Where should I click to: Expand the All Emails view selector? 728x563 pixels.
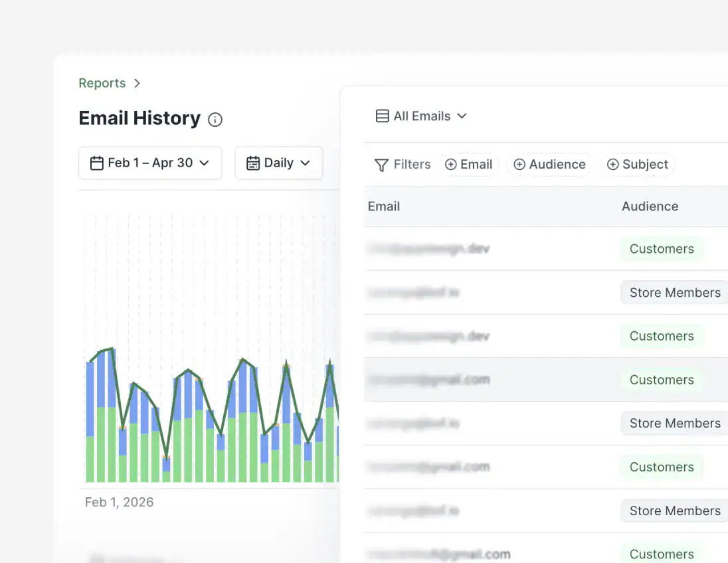421,116
